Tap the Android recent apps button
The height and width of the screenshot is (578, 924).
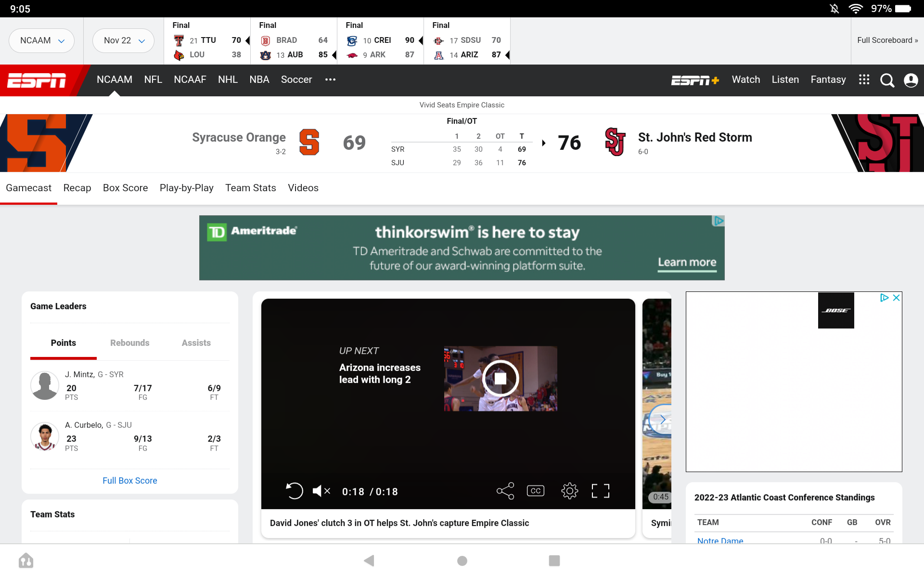(x=554, y=561)
